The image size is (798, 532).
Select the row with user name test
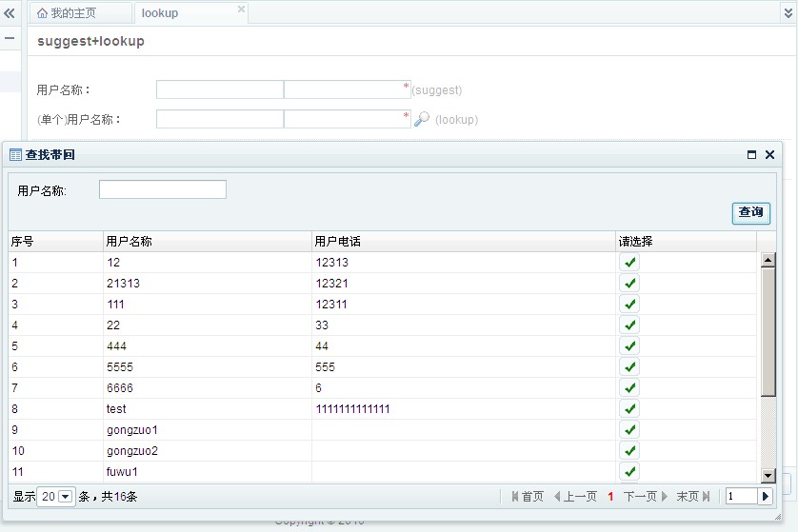pos(629,408)
